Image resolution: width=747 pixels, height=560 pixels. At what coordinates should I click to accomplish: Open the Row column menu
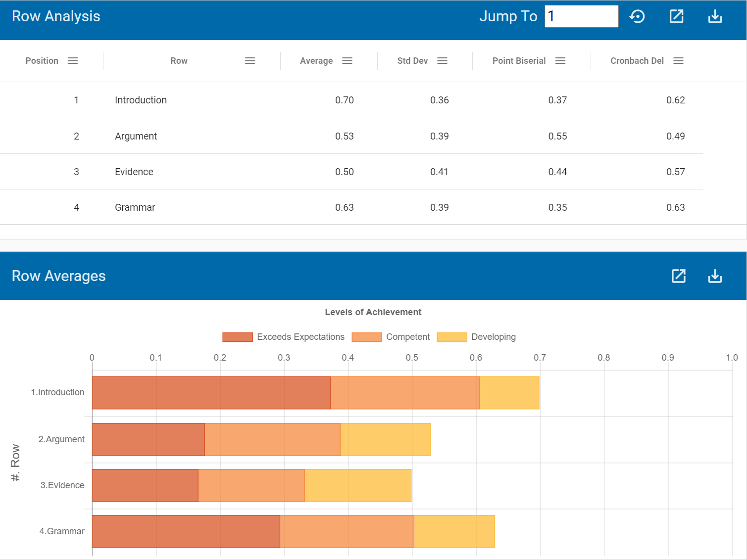(x=250, y=60)
